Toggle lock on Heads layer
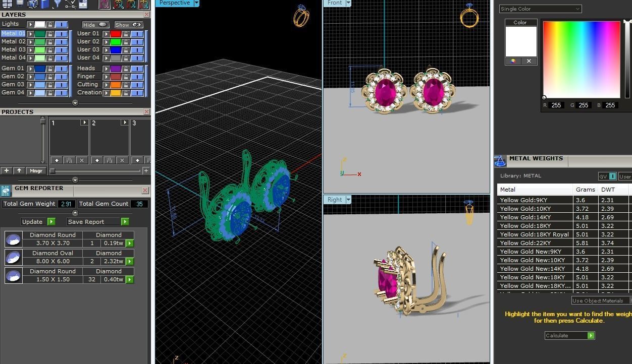This screenshot has width=632, height=364. [x=126, y=69]
